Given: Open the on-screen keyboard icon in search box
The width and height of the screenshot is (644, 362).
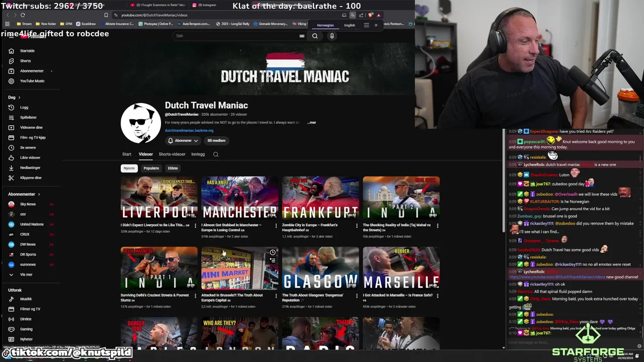Looking at the screenshot, I should (302, 36).
